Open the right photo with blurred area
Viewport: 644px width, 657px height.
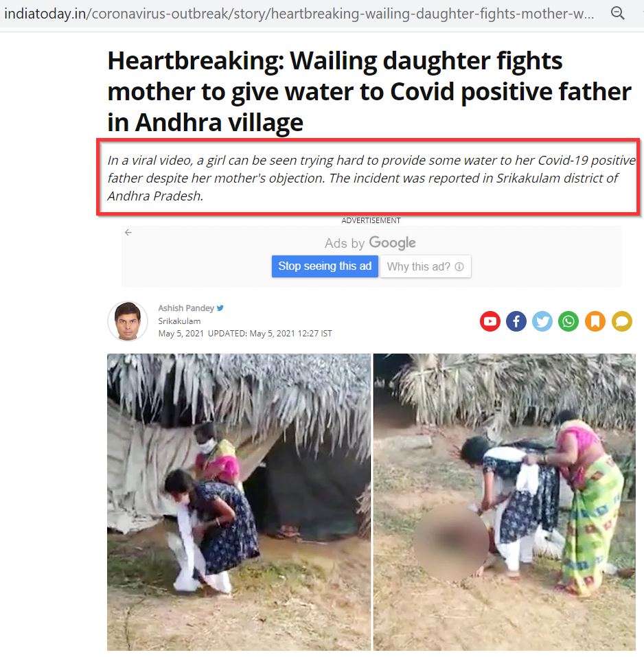(505, 502)
